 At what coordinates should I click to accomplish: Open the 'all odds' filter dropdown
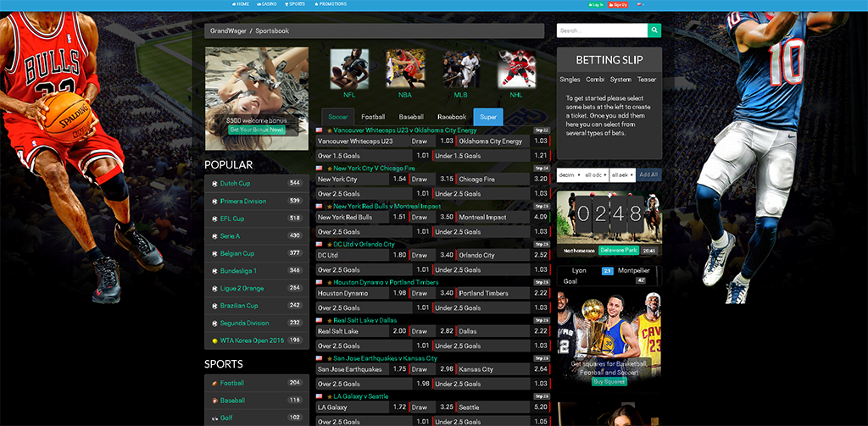pos(594,174)
